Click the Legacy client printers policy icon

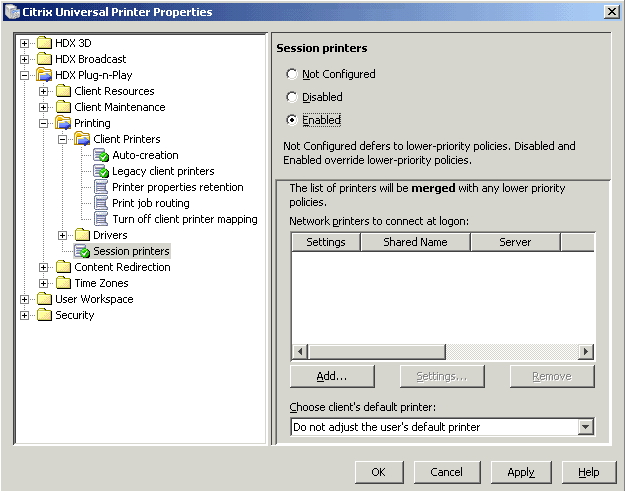pos(101,171)
